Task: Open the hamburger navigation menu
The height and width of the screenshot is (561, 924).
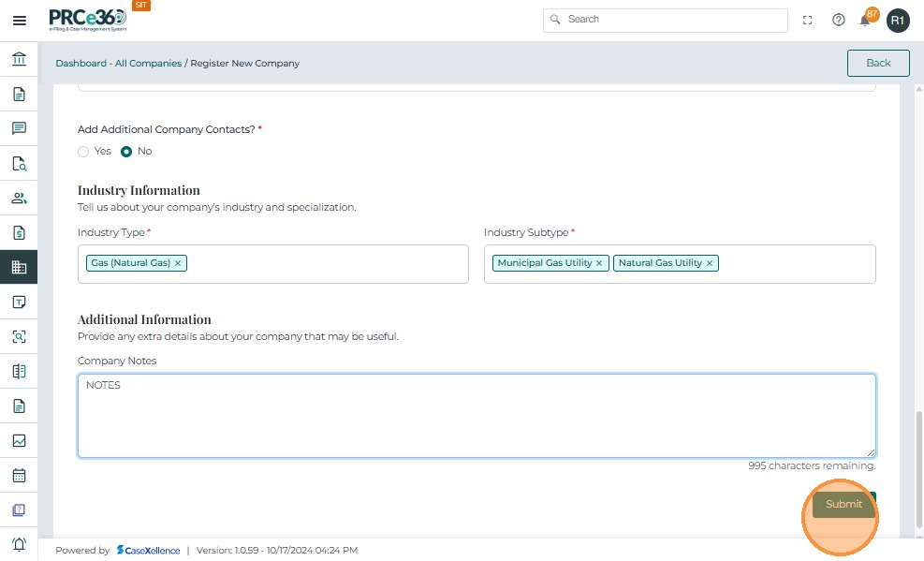Action: click(20, 21)
